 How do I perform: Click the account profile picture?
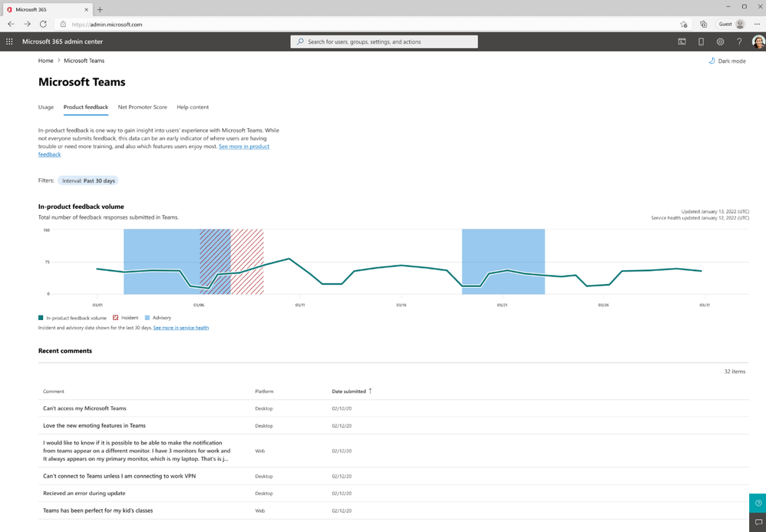tap(758, 41)
